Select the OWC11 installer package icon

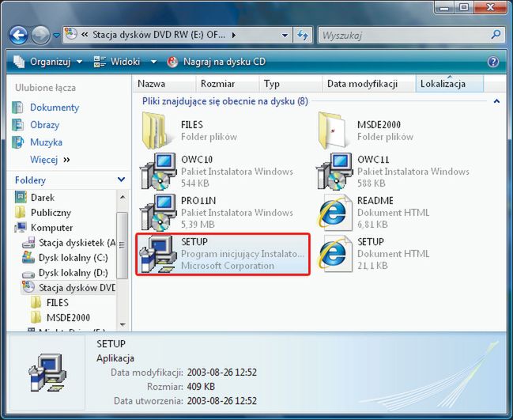click(334, 171)
